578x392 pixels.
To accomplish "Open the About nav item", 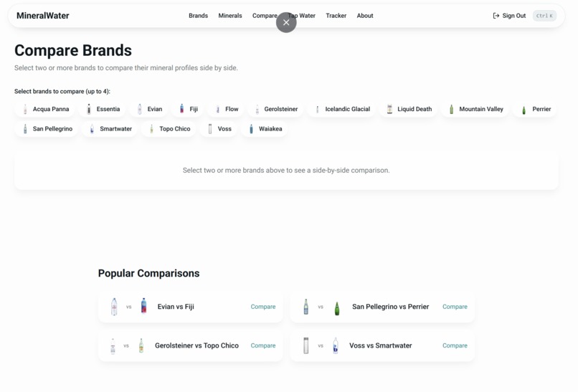I will (x=365, y=16).
